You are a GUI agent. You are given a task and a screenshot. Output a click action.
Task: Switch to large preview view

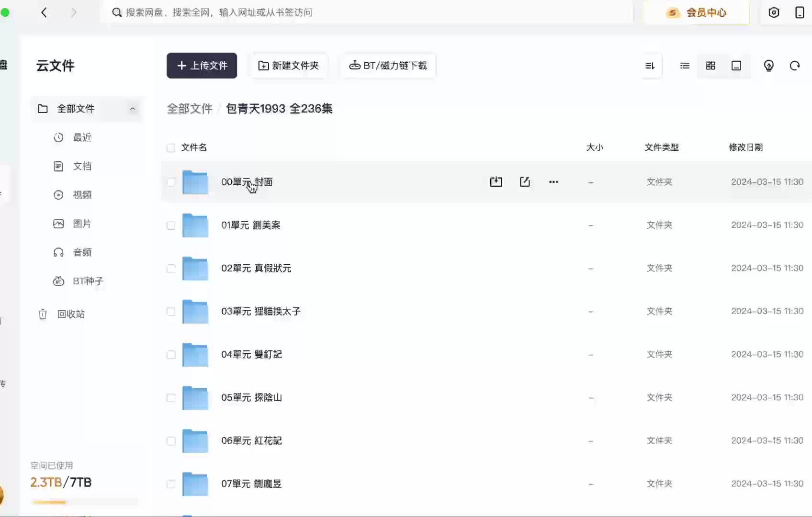point(736,66)
